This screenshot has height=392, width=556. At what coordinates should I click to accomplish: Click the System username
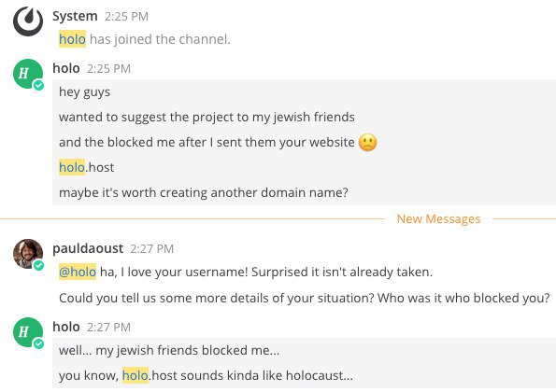pyautogui.click(x=75, y=16)
